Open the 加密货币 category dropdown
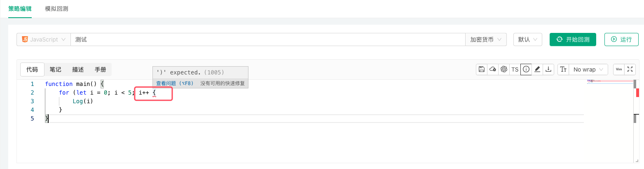This screenshot has height=169, width=644. click(x=486, y=39)
